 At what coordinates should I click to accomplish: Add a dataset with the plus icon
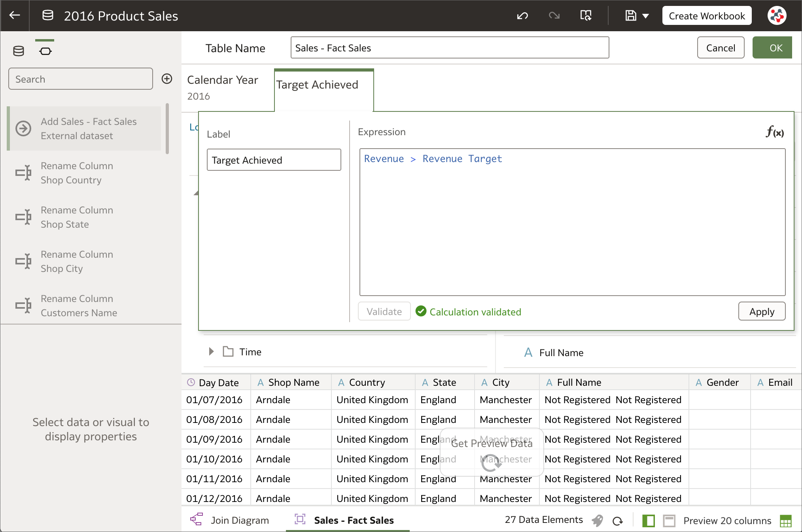(x=167, y=79)
